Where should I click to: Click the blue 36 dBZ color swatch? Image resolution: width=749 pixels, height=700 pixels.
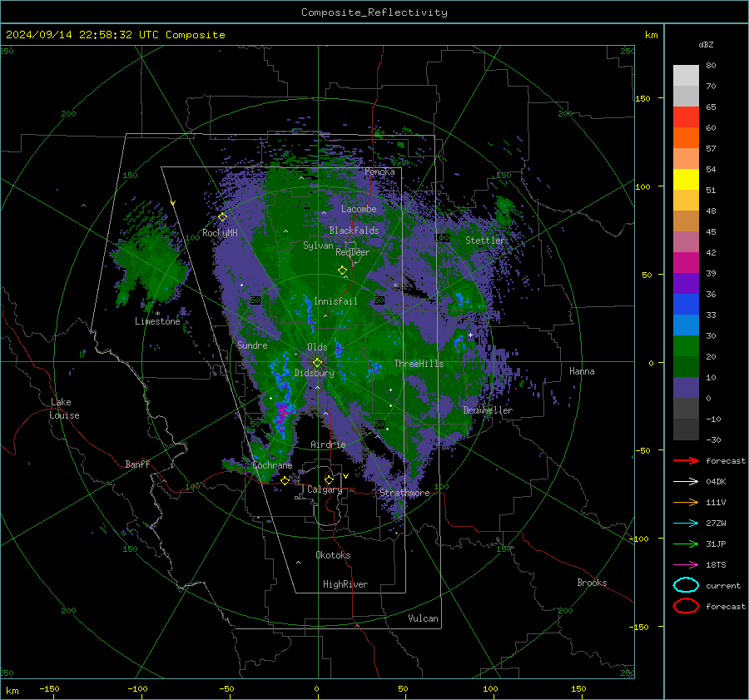point(686,304)
